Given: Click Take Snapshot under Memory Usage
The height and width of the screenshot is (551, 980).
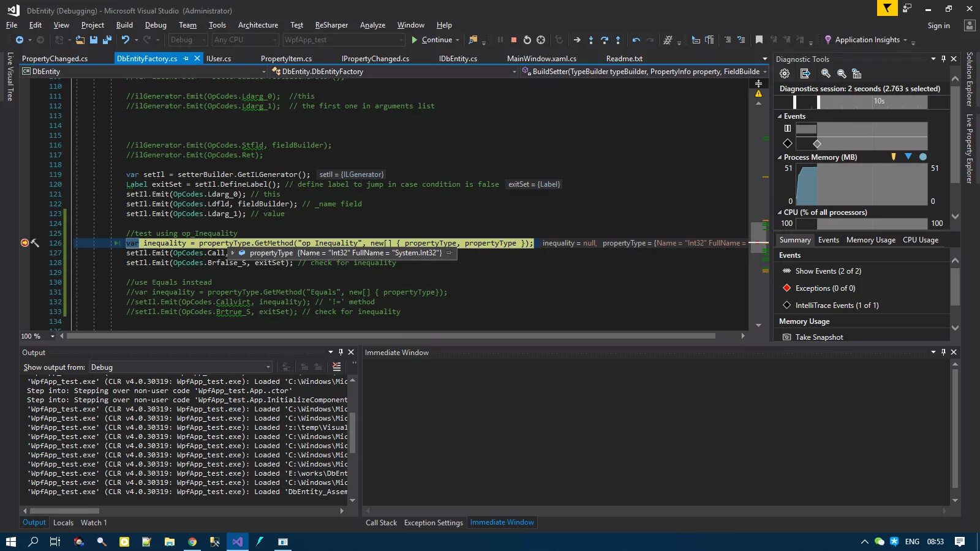Looking at the screenshot, I should point(819,337).
